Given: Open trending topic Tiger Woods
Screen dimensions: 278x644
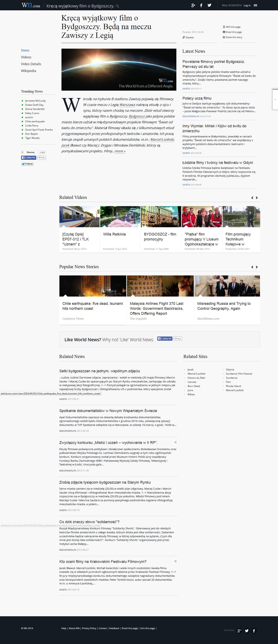Looking at the screenshot, I should point(32,138).
